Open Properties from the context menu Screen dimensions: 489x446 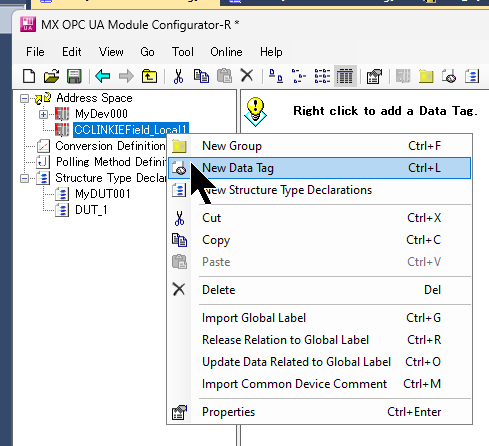(319, 412)
